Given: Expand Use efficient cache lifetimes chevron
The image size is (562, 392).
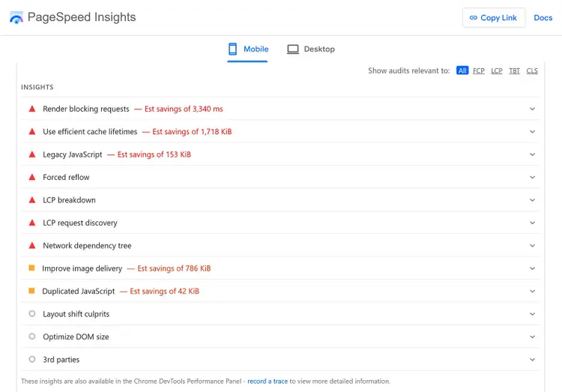Looking at the screenshot, I should (532, 132).
